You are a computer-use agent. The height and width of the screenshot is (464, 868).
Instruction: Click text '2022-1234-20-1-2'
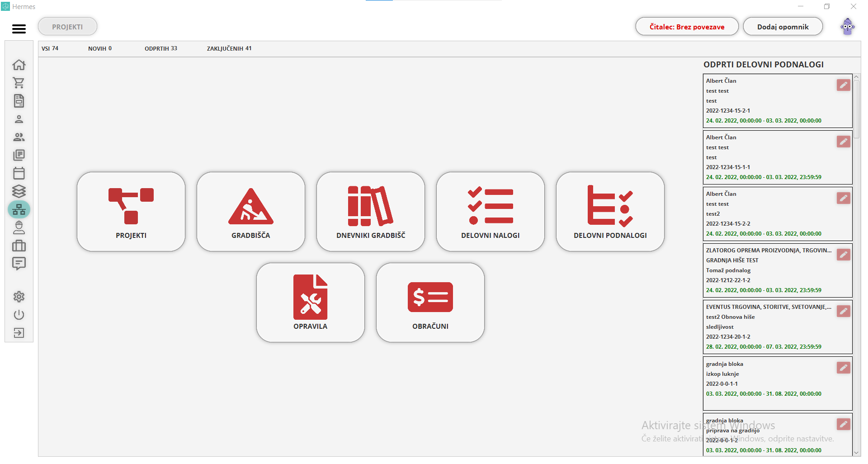(728, 337)
